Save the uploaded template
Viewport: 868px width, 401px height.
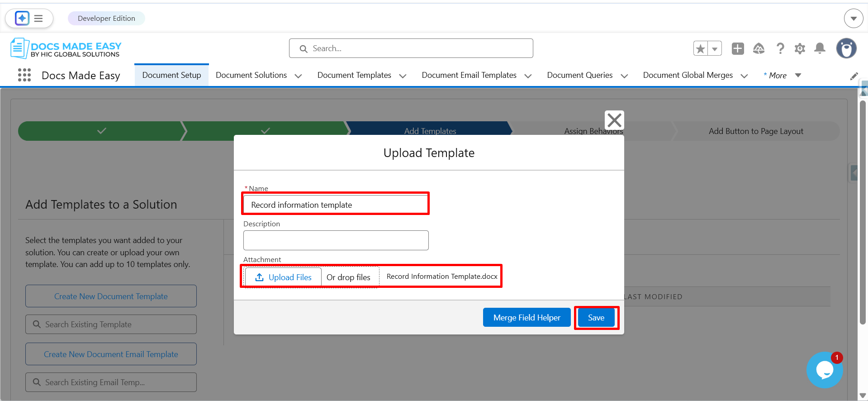596,318
